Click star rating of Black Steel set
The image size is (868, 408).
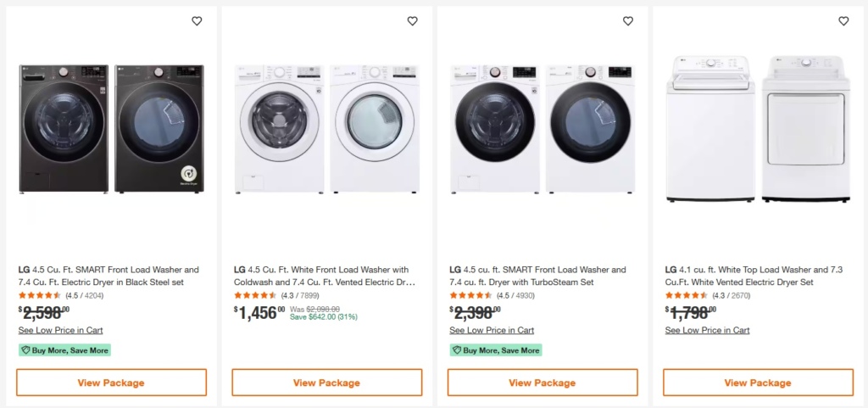point(40,295)
